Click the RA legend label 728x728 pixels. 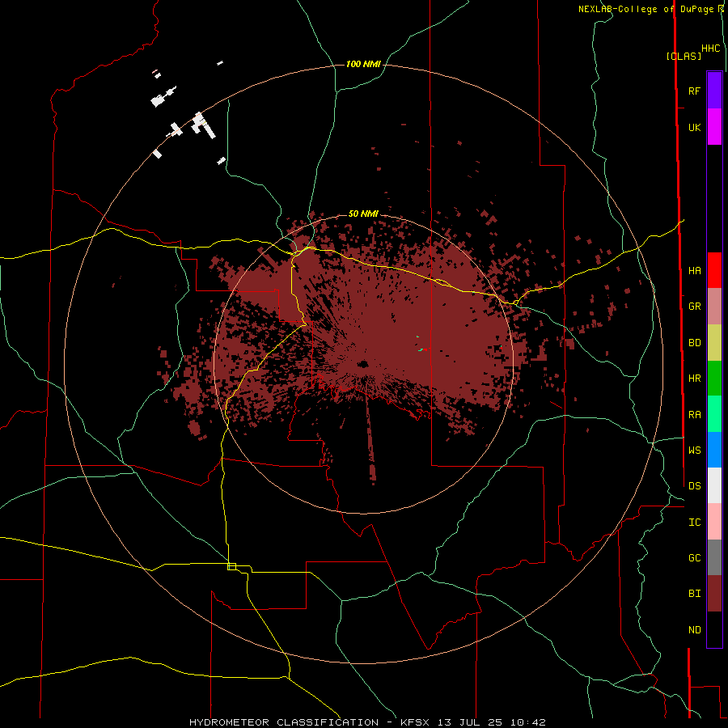(694, 415)
